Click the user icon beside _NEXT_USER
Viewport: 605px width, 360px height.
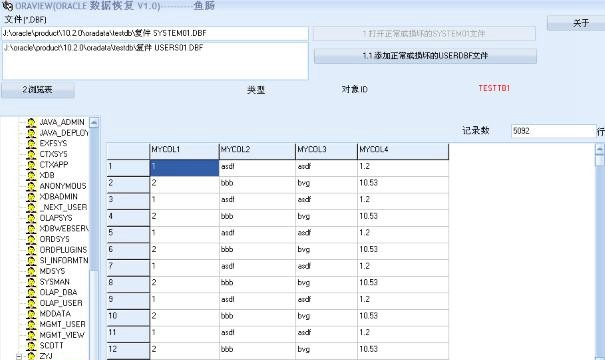(x=31, y=207)
